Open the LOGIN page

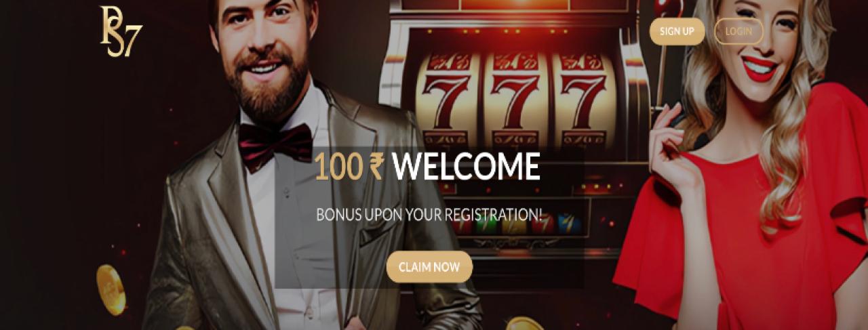[x=738, y=31]
